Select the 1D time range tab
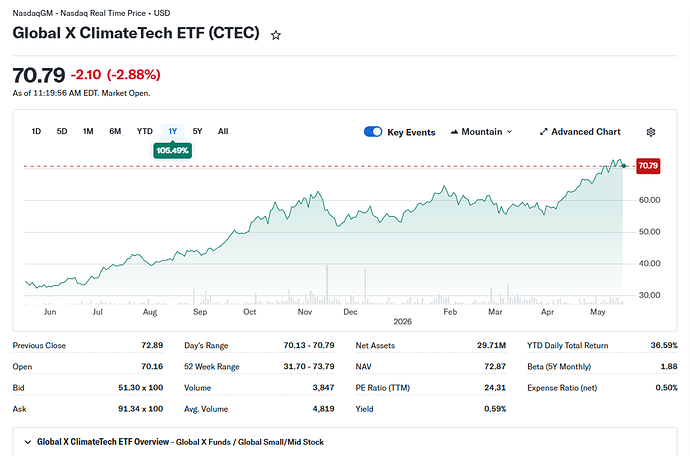690x456 pixels. coord(36,131)
